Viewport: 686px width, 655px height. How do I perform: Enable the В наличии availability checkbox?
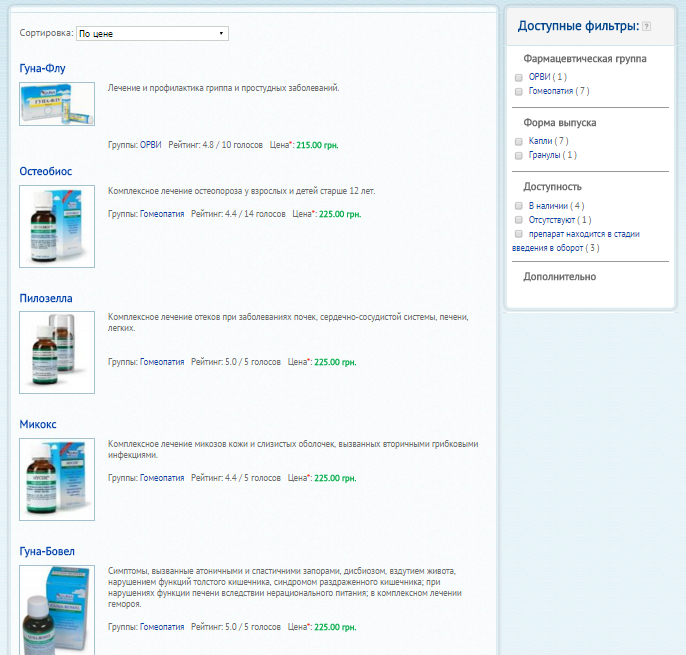click(519, 205)
